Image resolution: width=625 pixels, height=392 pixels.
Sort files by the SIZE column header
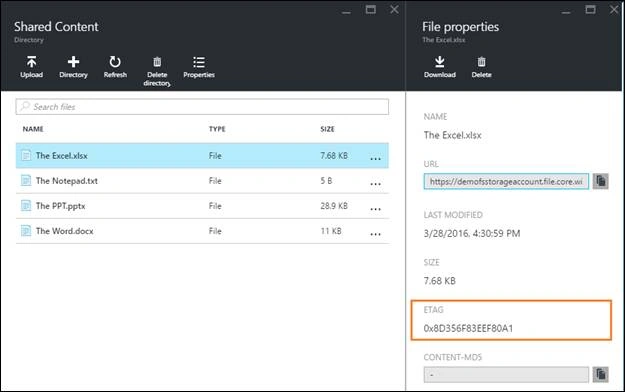(327, 129)
